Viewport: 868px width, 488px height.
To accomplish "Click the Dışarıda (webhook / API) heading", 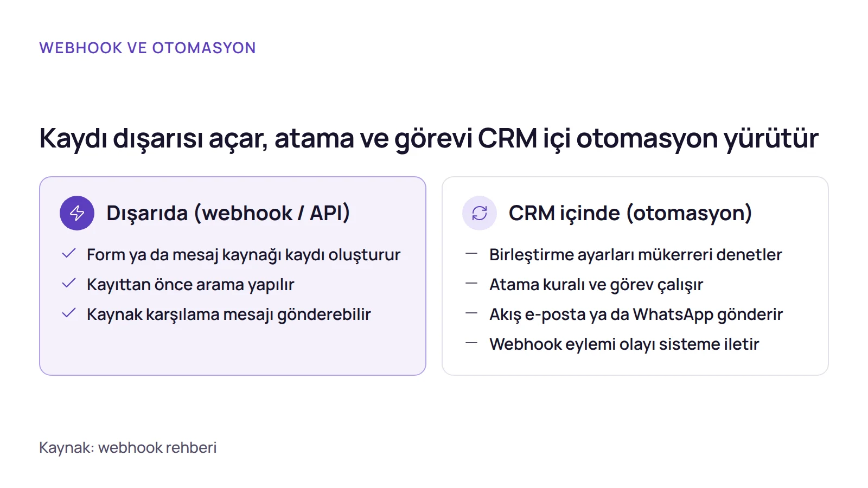I will click(228, 213).
